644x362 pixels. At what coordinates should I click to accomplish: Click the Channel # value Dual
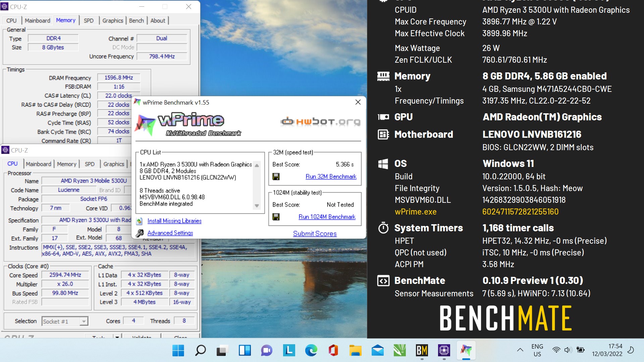point(162,38)
